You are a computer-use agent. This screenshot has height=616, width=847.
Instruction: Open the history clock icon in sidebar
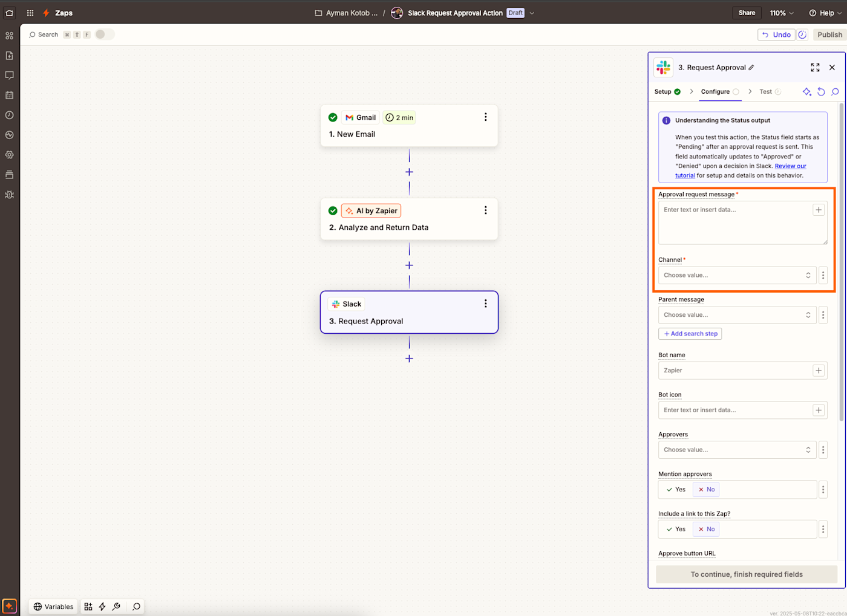tap(9, 115)
